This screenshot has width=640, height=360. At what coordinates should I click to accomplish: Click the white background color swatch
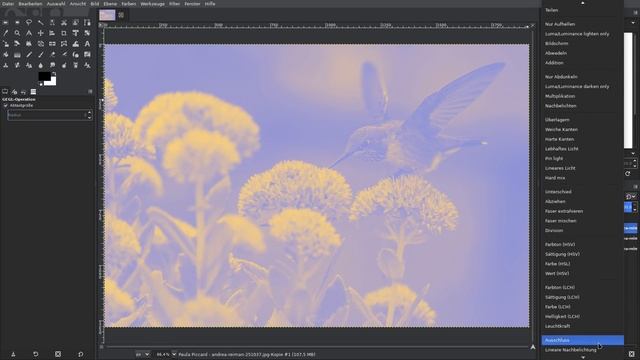[x=52, y=82]
